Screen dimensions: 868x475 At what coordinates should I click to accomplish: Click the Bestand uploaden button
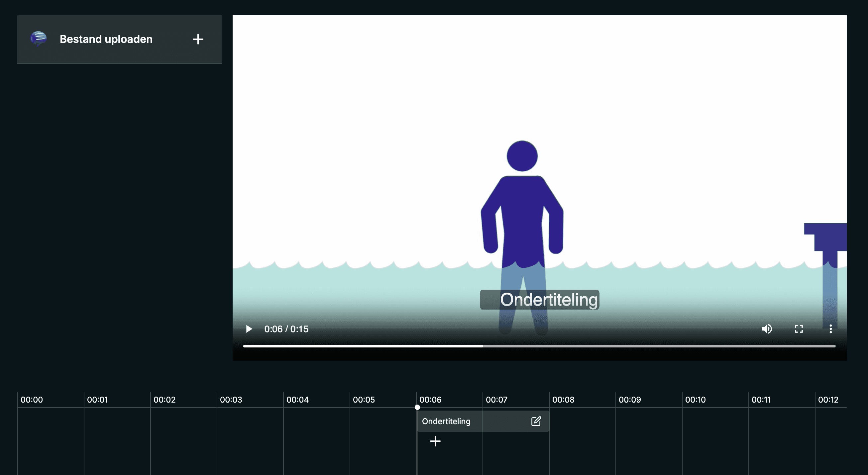click(106, 39)
